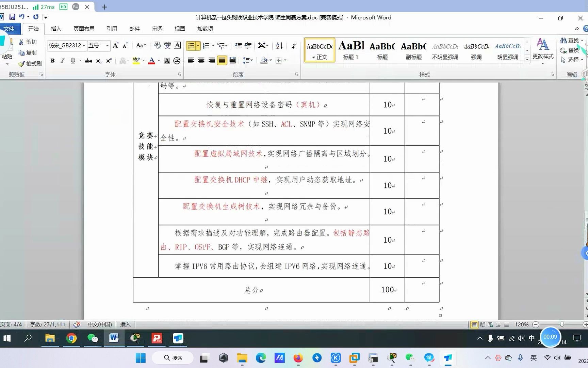Switch to Read Mode in the status bar
This screenshot has height=368, width=588.
click(483, 324)
